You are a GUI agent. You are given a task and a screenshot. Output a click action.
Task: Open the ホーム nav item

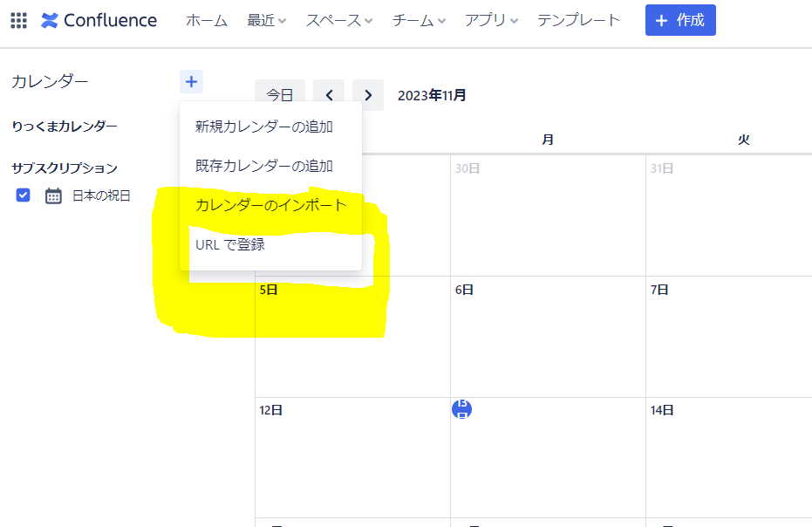(x=207, y=20)
